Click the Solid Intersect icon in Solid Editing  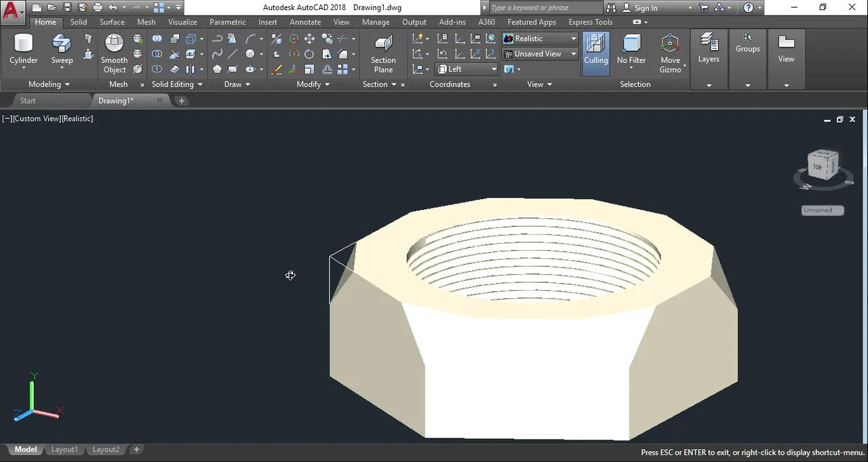[x=157, y=69]
